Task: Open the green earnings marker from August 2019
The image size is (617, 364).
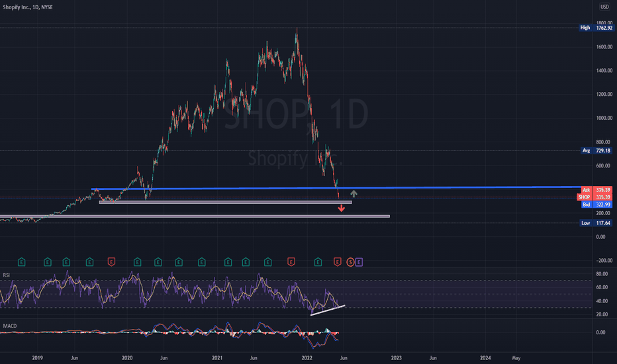Action: (90, 262)
